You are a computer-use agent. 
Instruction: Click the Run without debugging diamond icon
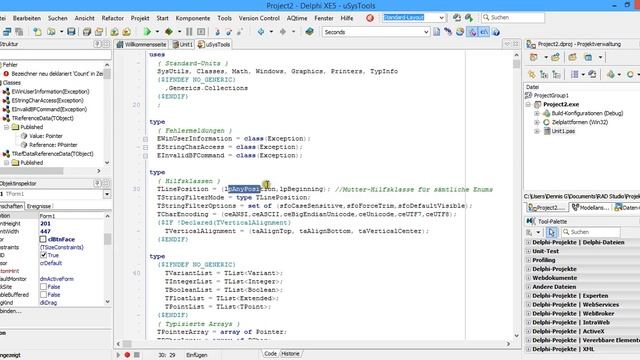[x=169, y=31]
